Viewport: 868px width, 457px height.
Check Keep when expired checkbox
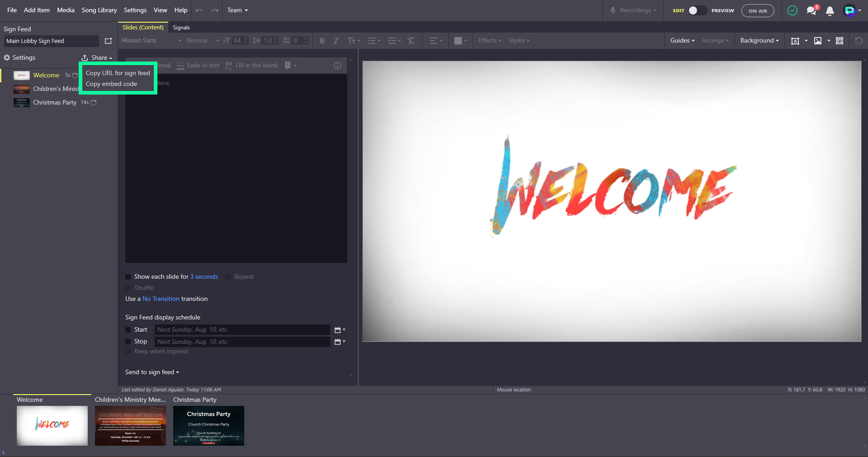[128, 352]
